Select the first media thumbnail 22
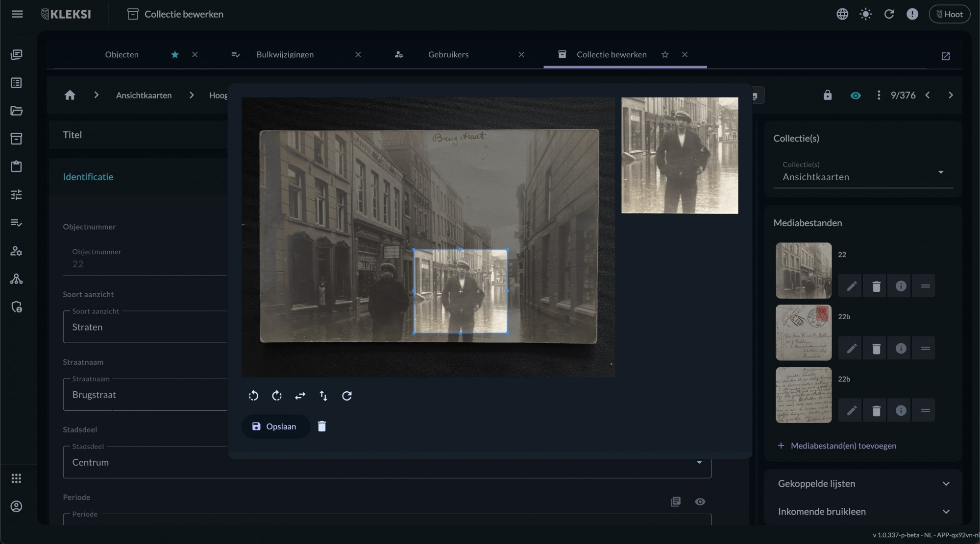Screen dimensions: 980x544 [x=804, y=270]
